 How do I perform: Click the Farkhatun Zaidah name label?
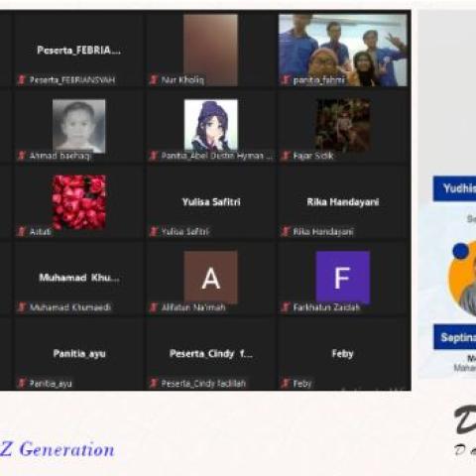(326, 307)
